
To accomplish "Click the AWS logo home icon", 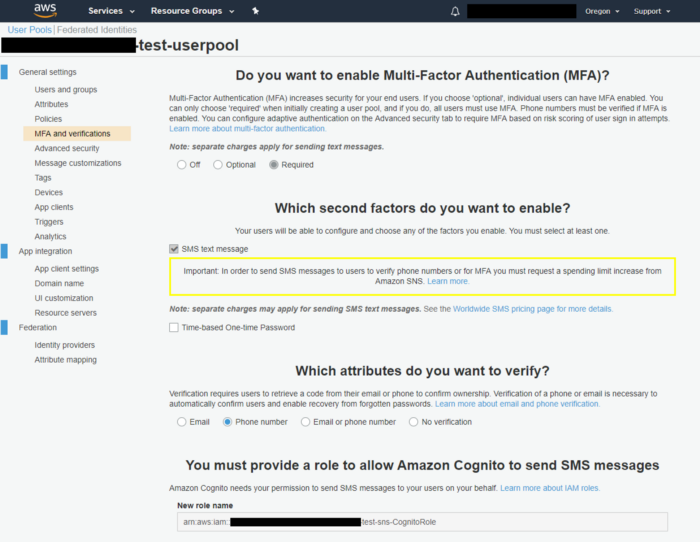I will 45,10.
